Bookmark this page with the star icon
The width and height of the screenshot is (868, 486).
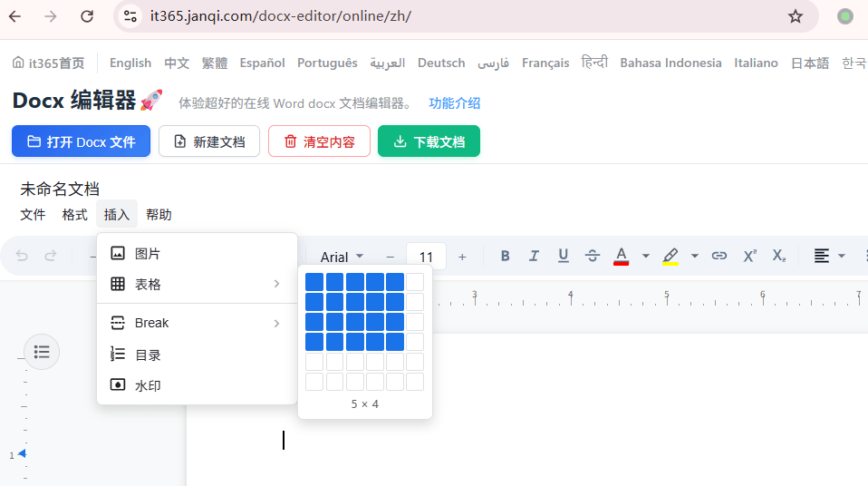pyautogui.click(x=796, y=16)
